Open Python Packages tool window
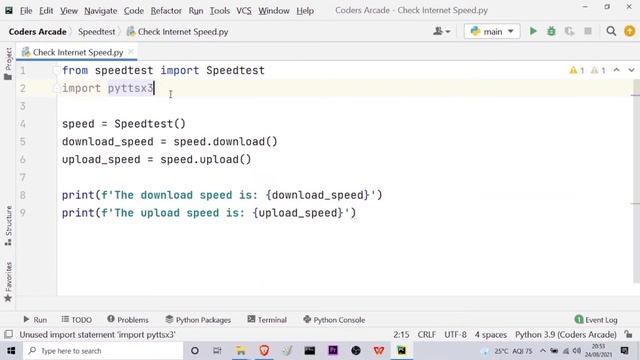 [x=198, y=320]
